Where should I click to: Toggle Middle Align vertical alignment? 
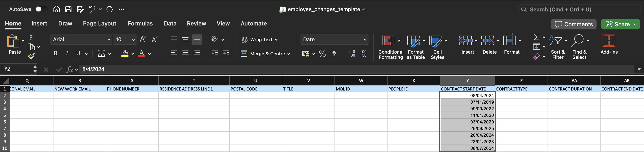pos(185,40)
